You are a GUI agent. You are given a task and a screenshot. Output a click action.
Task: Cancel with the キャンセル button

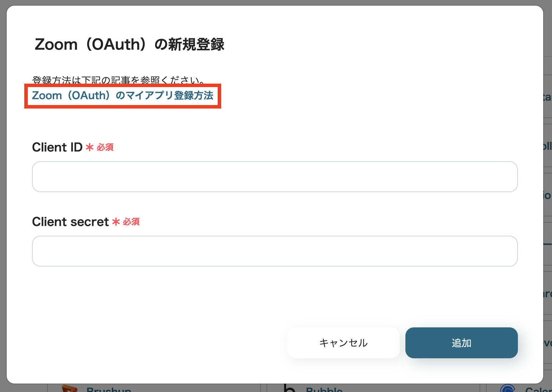coord(343,343)
